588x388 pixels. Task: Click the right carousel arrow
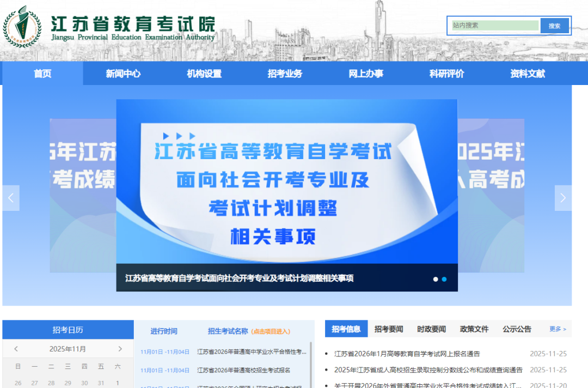pos(563,198)
